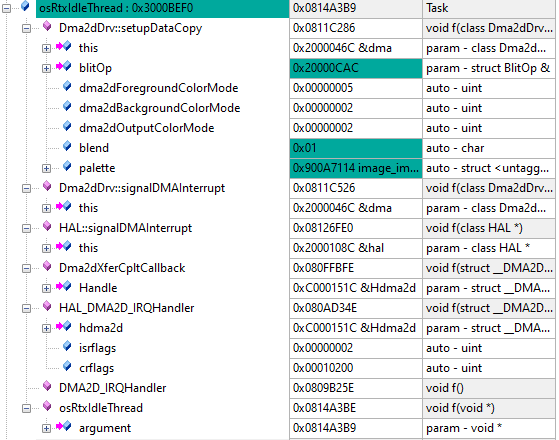559x440 pixels.
Task: Click the blitOp value 0x20000CAC
Action: tap(356, 68)
